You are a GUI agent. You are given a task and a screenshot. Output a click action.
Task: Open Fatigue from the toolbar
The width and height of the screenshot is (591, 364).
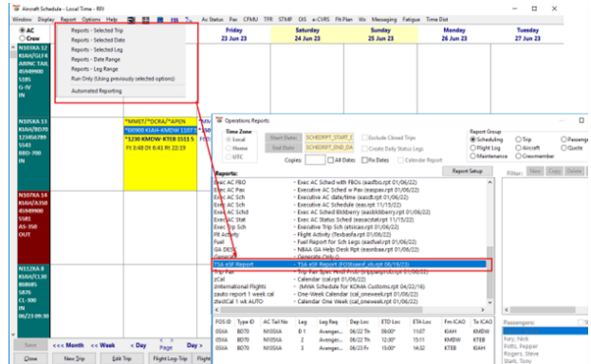[x=411, y=20]
